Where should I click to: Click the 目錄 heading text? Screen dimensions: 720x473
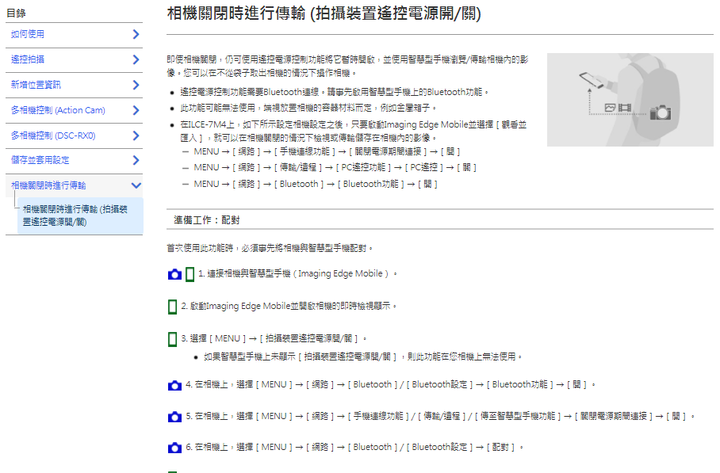(x=16, y=13)
